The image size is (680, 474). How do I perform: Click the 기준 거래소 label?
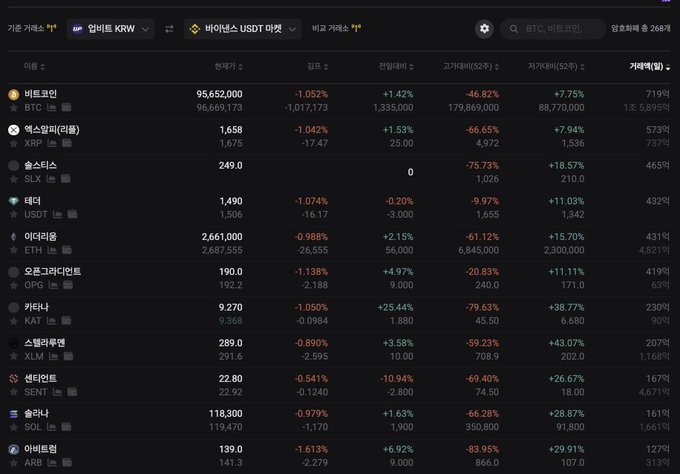click(x=26, y=29)
